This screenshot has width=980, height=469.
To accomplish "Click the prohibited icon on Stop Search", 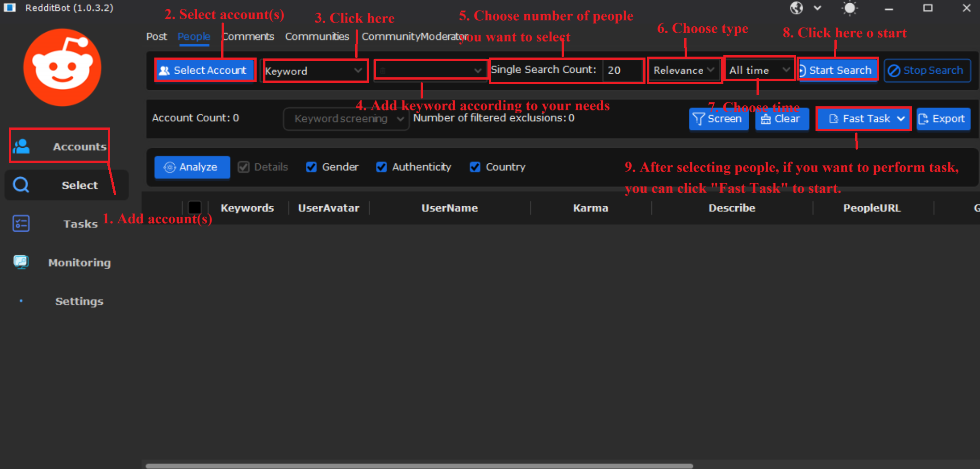I will 894,71.
